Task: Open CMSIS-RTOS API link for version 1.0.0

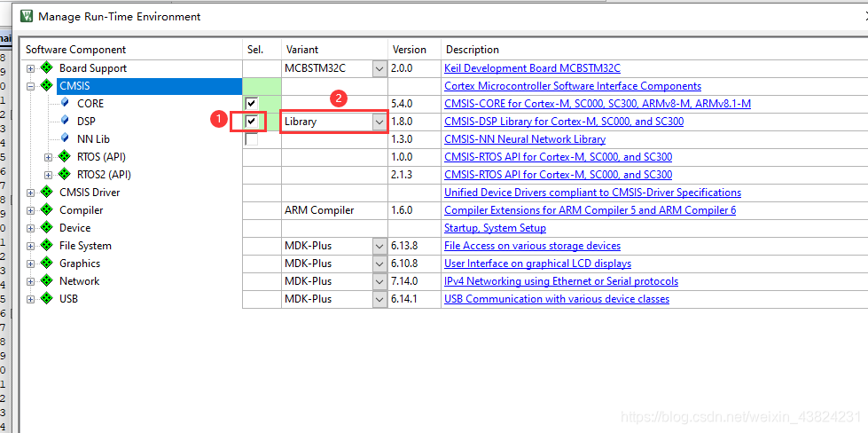Action: coord(558,157)
